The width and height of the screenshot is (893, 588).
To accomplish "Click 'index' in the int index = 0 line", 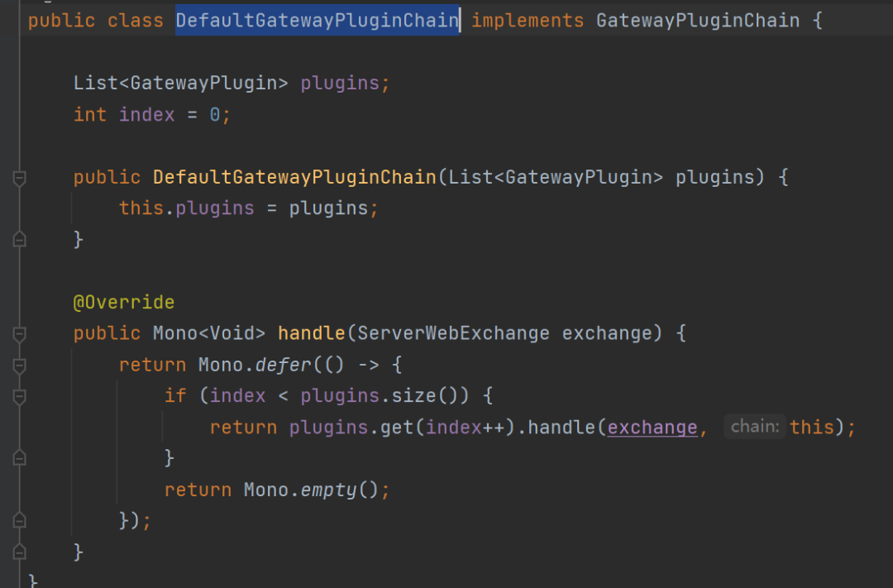I will [147, 114].
